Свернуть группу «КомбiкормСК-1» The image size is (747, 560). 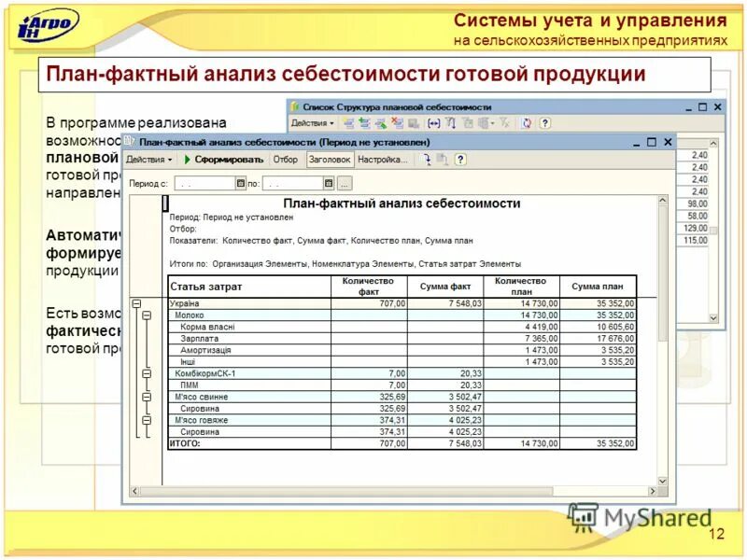click(147, 373)
